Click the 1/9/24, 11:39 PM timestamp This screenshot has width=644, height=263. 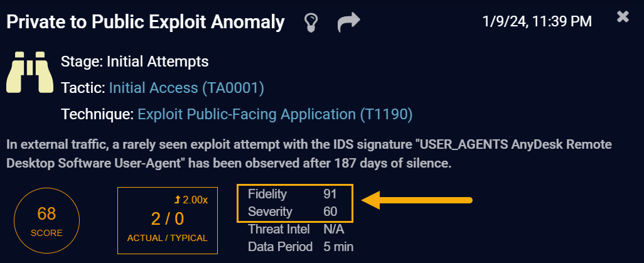537,21
